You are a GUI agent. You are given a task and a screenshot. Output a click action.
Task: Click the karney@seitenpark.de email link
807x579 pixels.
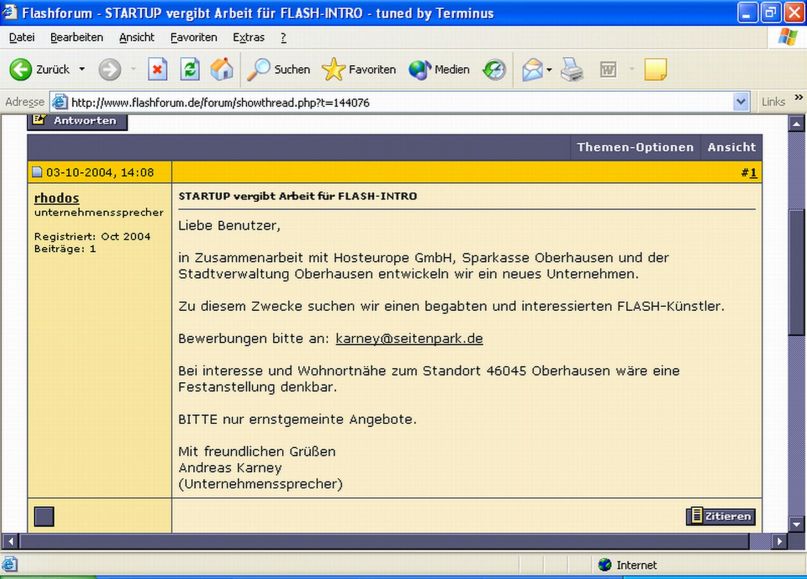(x=409, y=339)
